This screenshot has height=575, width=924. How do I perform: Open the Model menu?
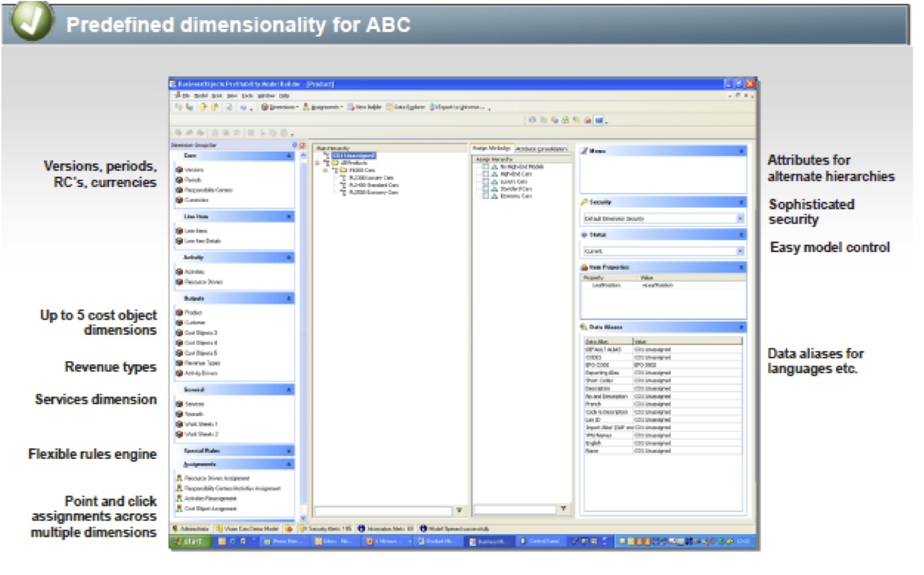click(201, 95)
